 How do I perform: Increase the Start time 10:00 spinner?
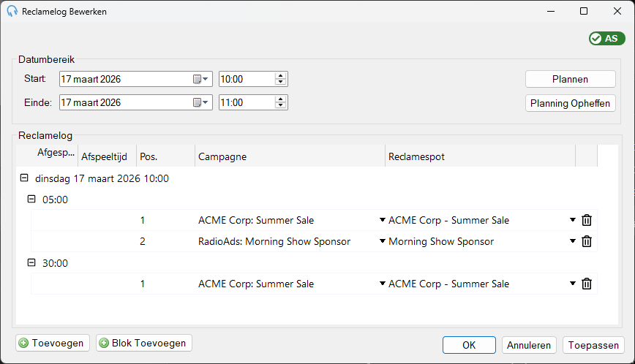tap(280, 75)
